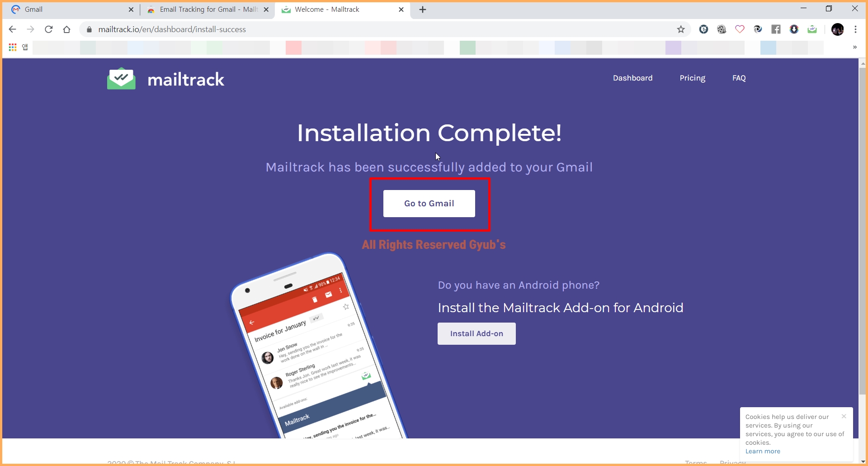Open the FAQ nav link
868x466 pixels.
[739, 78]
